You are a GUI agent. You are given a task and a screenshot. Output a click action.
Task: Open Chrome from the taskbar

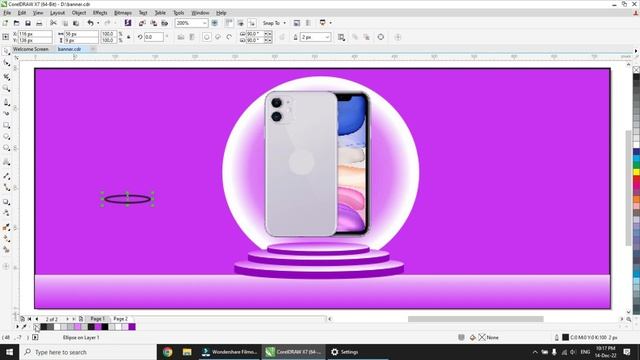[167, 352]
